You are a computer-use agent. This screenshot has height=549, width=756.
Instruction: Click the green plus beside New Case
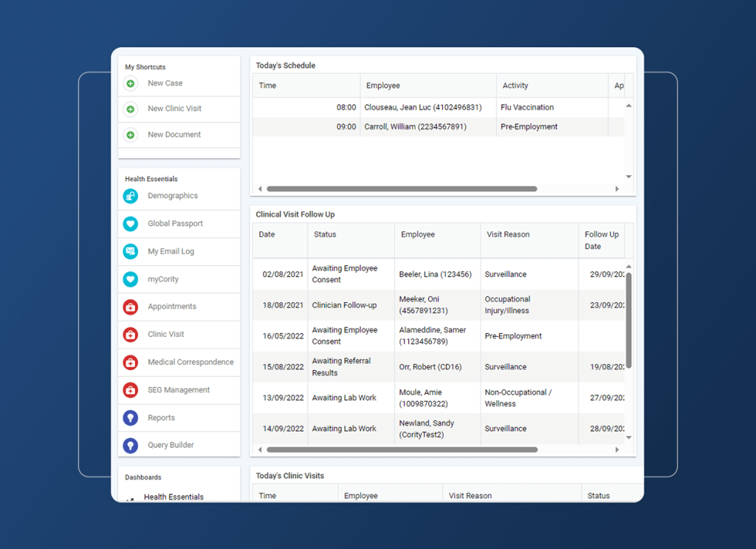coord(131,83)
